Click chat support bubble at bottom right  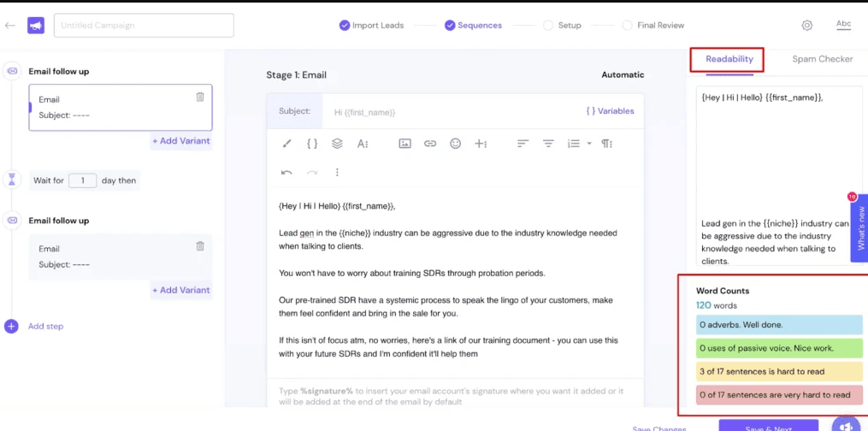(x=847, y=425)
